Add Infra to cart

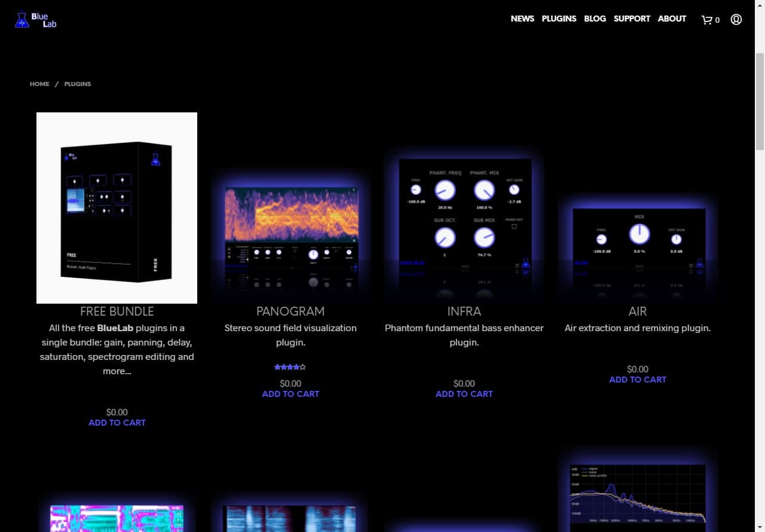[464, 394]
